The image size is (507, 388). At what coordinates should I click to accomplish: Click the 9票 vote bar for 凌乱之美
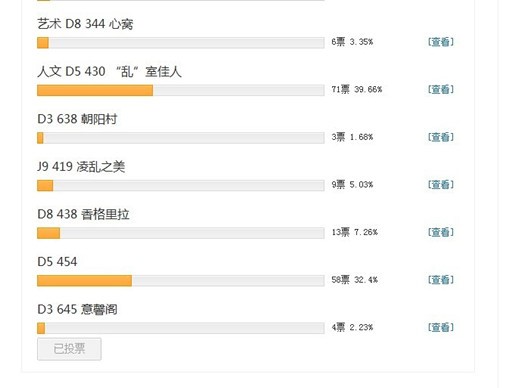pos(181,185)
